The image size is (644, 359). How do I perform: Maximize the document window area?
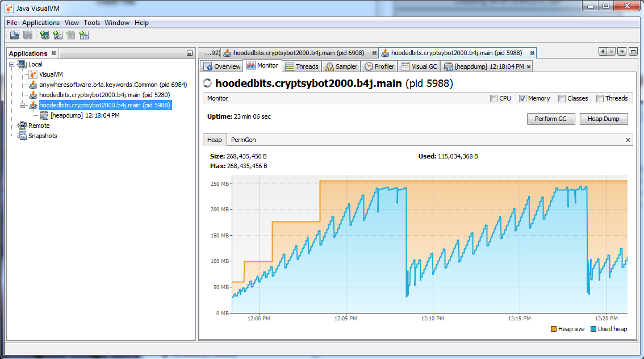click(x=633, y=51)
